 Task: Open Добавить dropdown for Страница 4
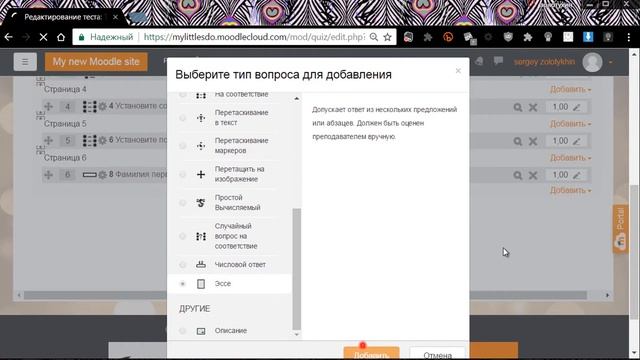click(x=570, y=89)
